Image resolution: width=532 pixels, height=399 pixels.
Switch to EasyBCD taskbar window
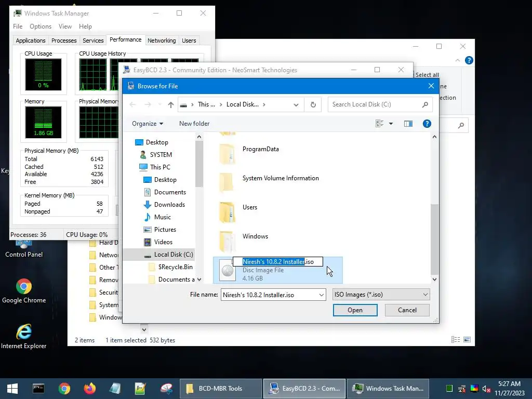click(304, 389)
